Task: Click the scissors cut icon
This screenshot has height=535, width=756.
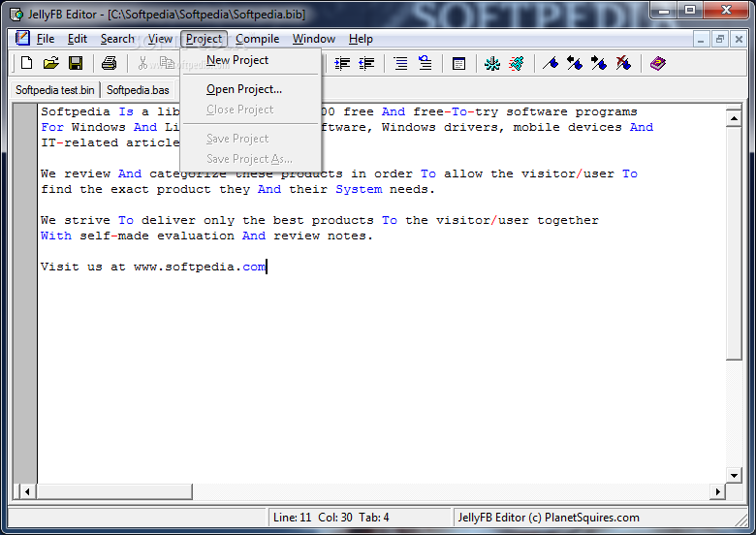Action: click(142, 63)
